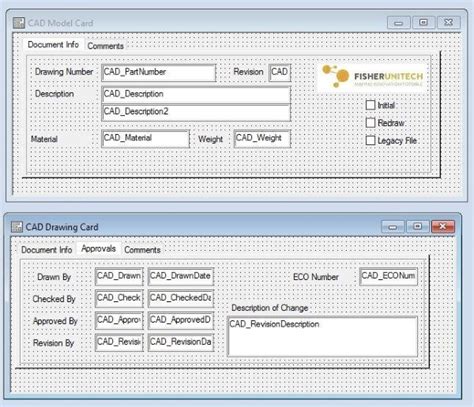Select the CAD_Description2 edit box
This screenshot has height=407, width=474.
[x=196, y=112]
